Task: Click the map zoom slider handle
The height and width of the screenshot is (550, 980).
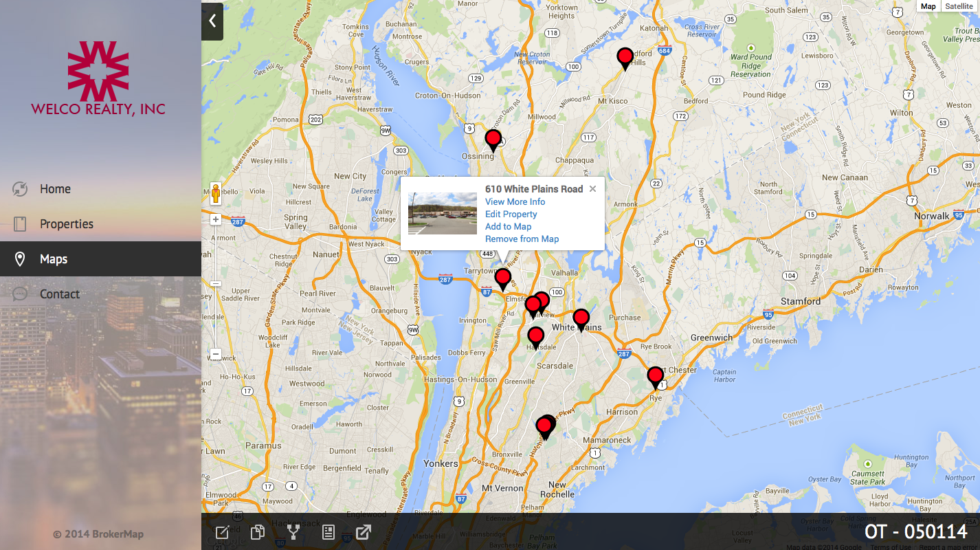Action: 216,283
